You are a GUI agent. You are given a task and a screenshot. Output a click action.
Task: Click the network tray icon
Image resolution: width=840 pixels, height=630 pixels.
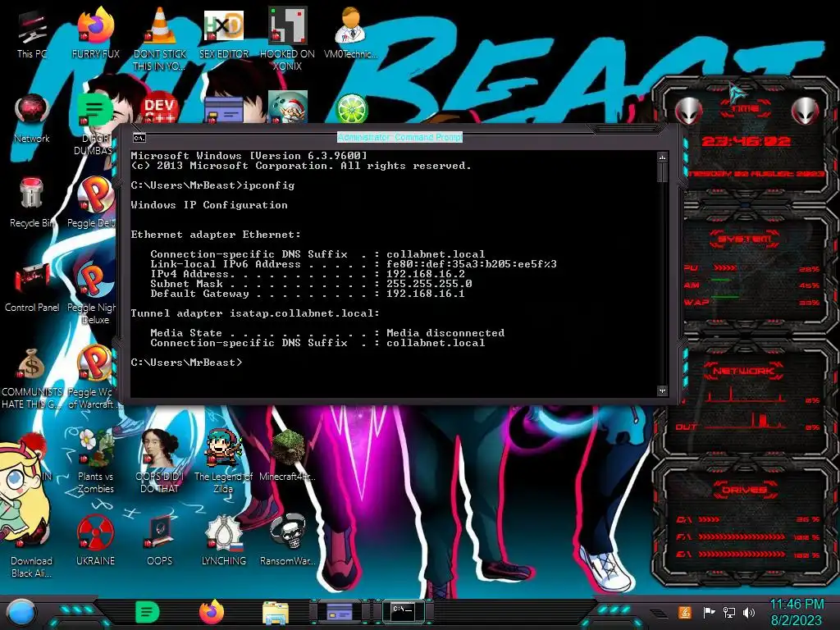click(729, 612)
